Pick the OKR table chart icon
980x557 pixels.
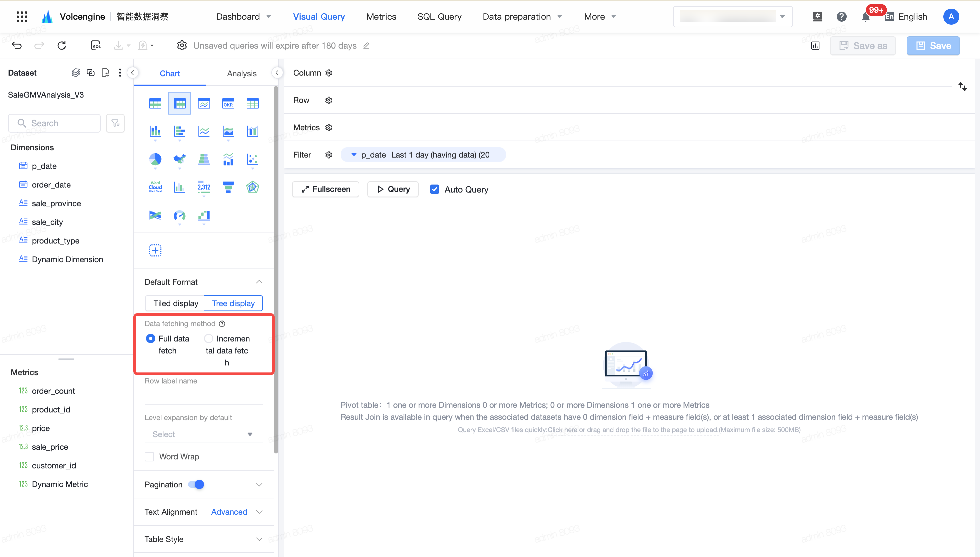pos(228,103)
